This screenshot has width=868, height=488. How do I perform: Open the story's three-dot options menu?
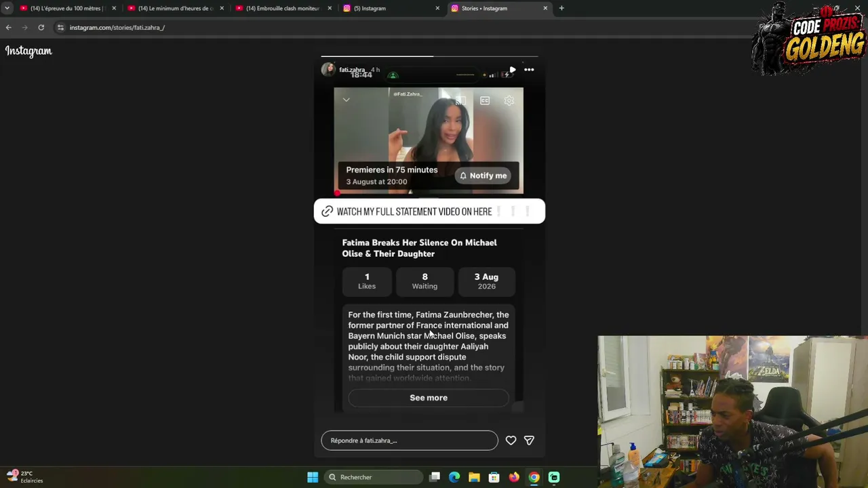click(529, 70)
